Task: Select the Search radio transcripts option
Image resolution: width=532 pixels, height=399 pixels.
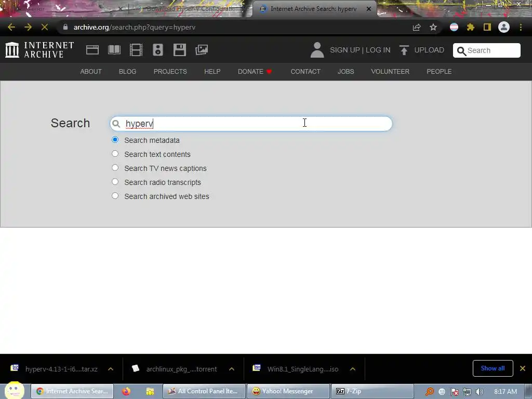Action: (x=115, y=181)
